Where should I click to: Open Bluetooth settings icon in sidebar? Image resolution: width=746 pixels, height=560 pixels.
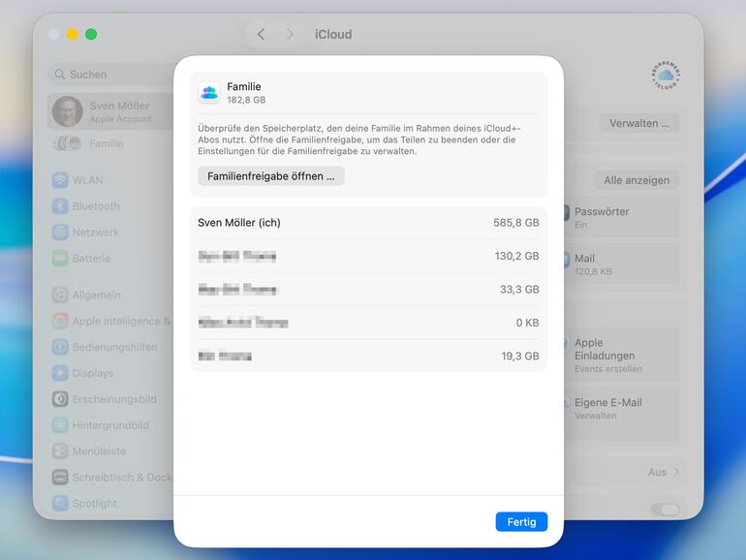coord(60,206)
